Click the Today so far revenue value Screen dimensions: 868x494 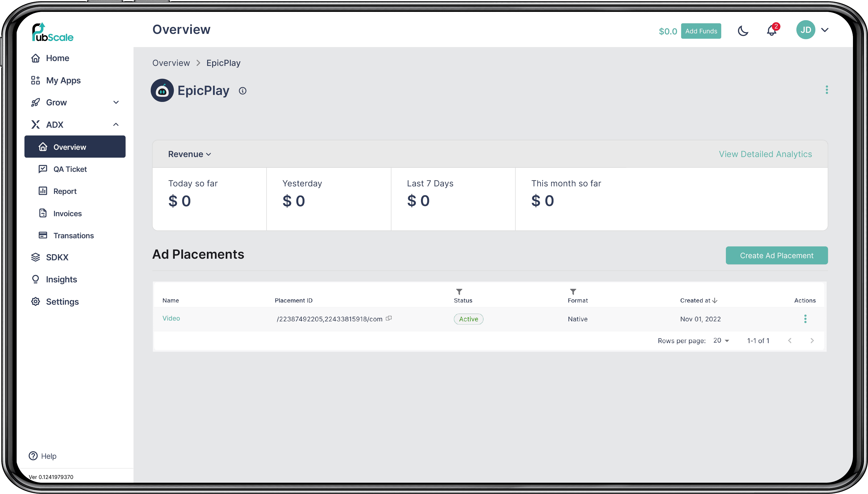pyautogui.click(x=180, y=201)
